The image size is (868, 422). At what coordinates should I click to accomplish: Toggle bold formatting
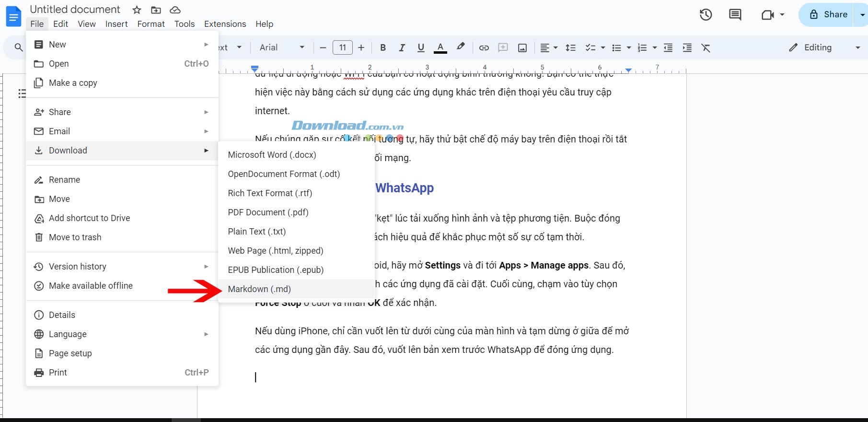[382, 47]
